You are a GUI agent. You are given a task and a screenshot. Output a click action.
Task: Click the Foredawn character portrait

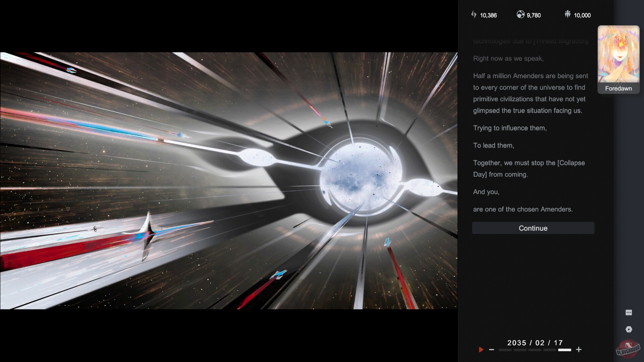coord(618,54)
